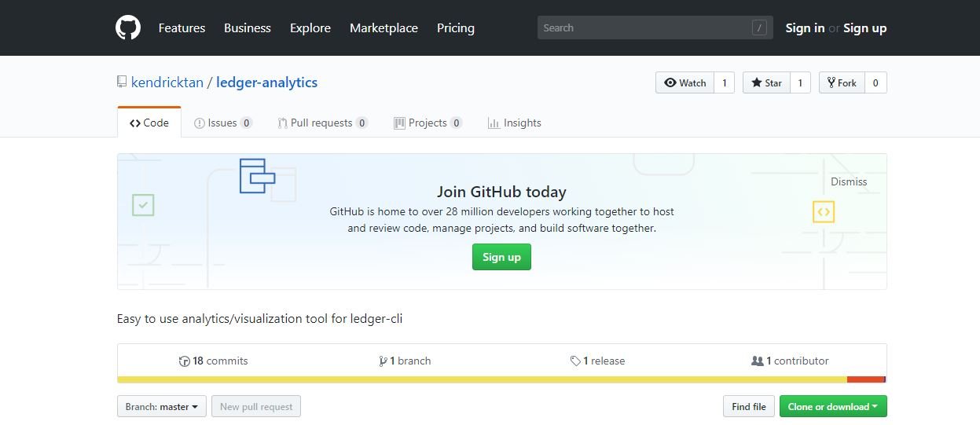
Task: View the 18 commits history
Action: 214,361
